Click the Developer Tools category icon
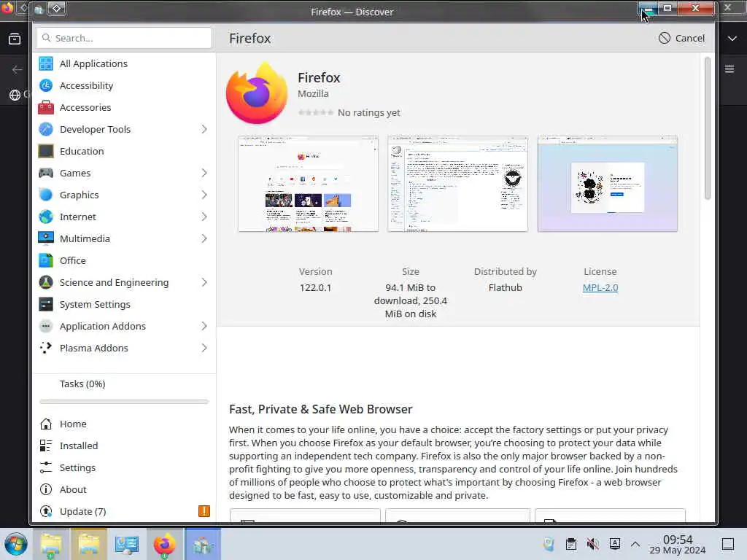This screenshot has height=560, width=747. 46,129
